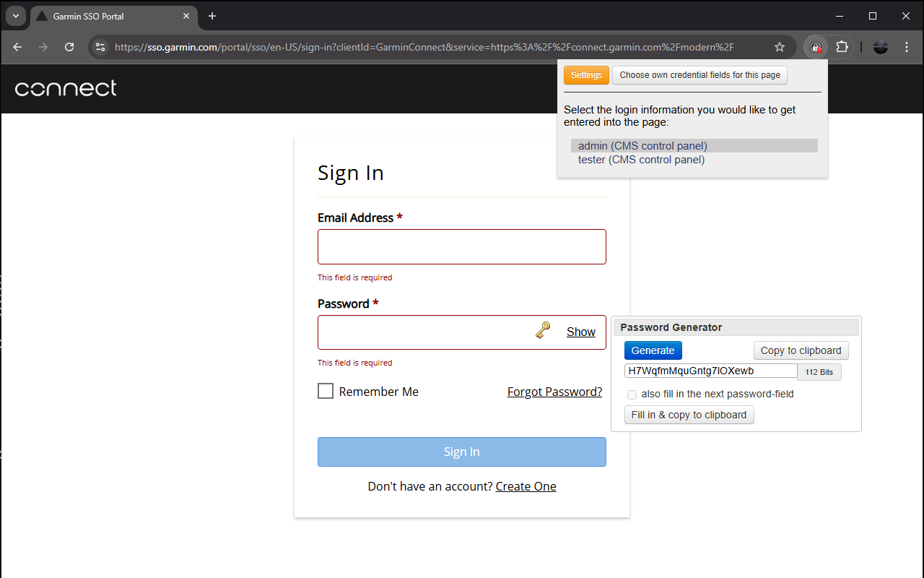Focus the Email Address input field
This screenshot has height=578, width=924.
462,246
